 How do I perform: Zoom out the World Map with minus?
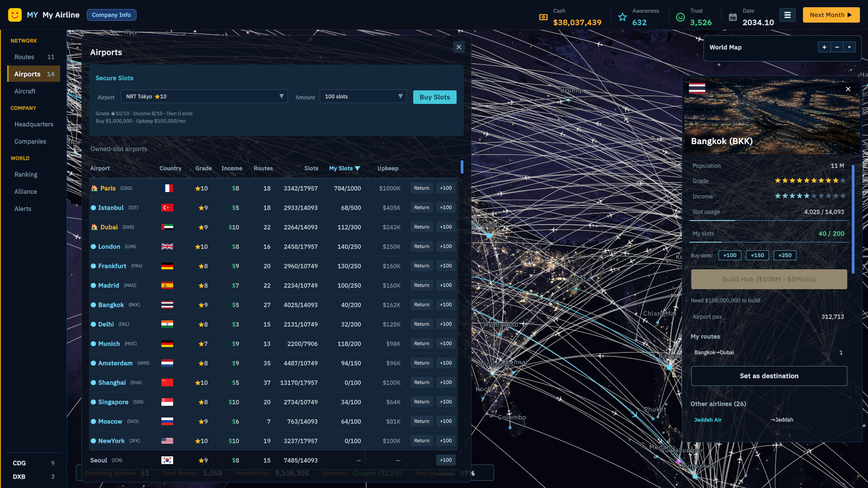[x=837, y=47]
